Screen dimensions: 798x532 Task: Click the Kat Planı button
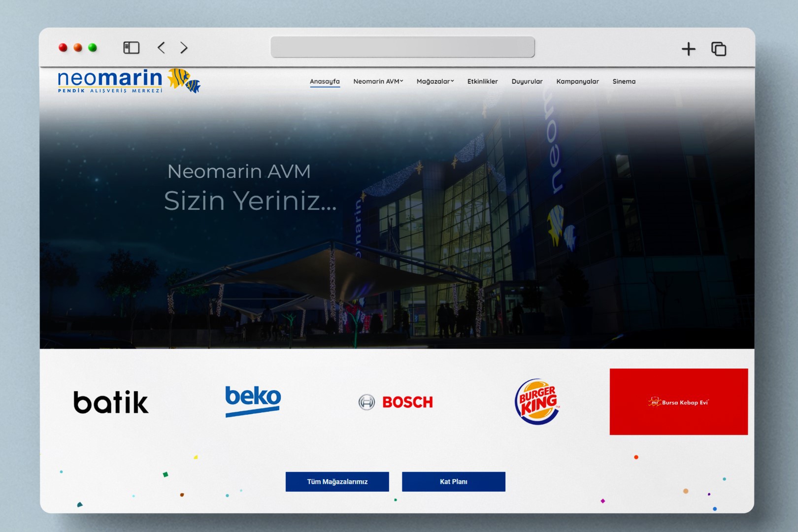coord(454,482)
